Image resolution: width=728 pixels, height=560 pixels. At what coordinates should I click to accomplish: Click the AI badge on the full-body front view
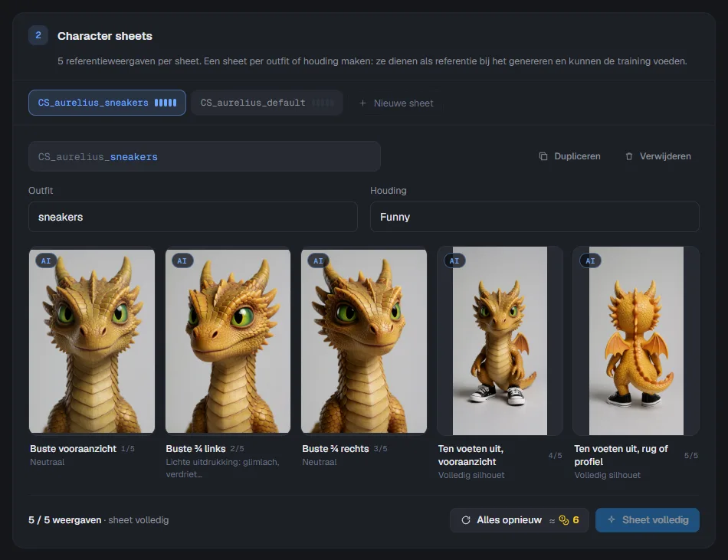click(454, 260)
